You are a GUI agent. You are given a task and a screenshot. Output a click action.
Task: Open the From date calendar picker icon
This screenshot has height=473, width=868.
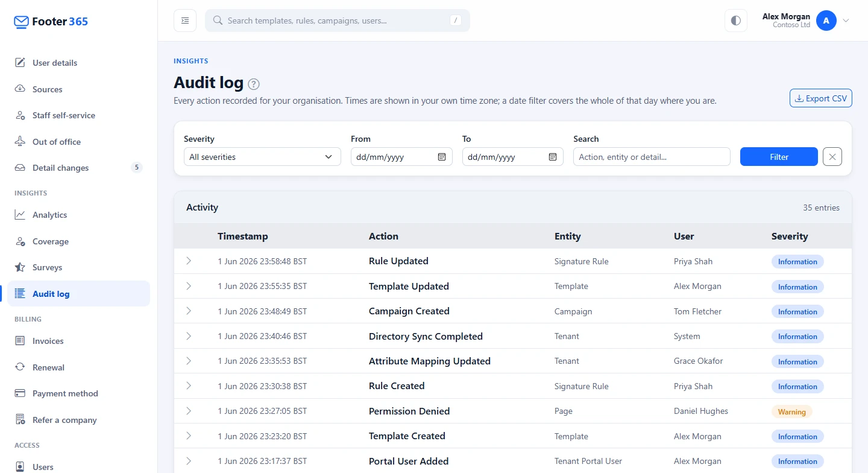click(x=442, y=157)
